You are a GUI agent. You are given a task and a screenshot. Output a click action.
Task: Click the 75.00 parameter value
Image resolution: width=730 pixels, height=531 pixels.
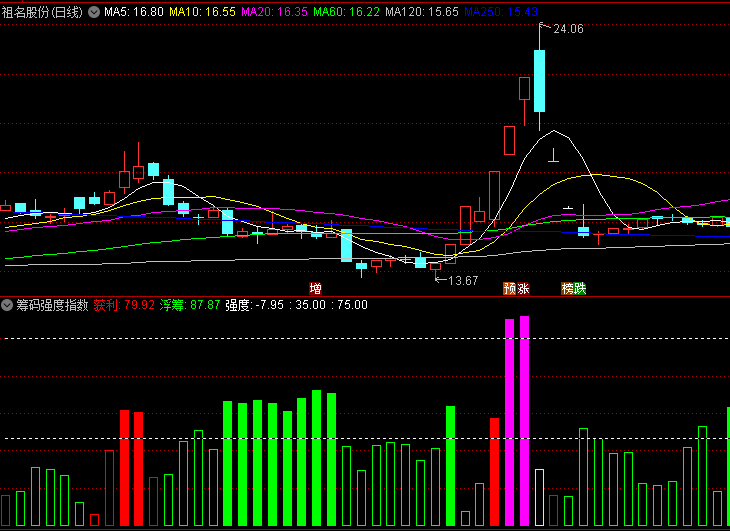tap(352, 305)
